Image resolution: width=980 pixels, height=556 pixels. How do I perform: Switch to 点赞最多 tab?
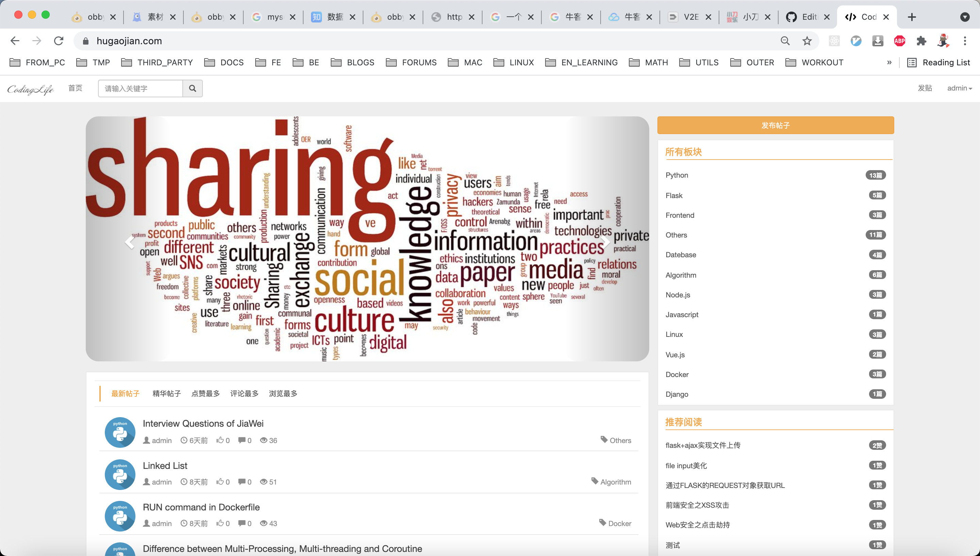coord(206,393)
